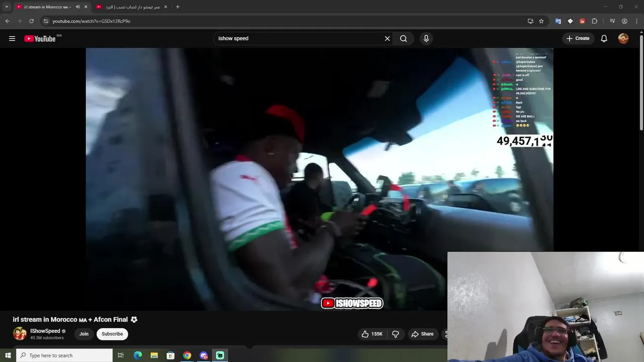This screenshot has width=644, height=362.
Task: Open Chrome's three-dot menu
Action: tap(636, 21)
